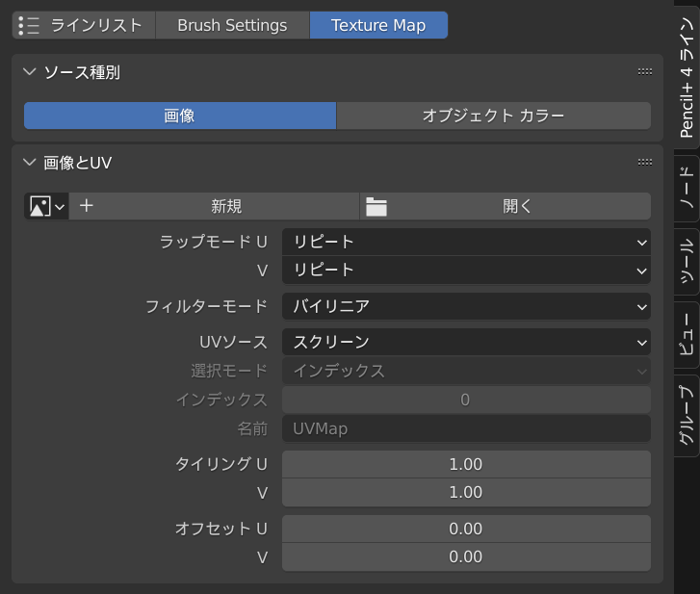Grab the 画像とUV panel drag handle
Viewport: 700px width, 594px height.
click(x=645, y=163)
